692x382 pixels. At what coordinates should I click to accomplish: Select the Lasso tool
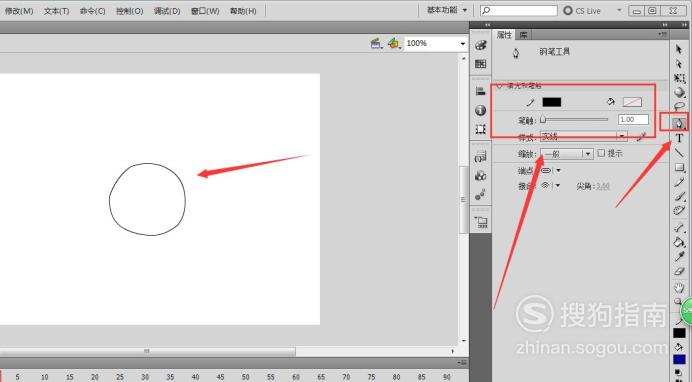pyautogui.click(x=679, y=106)
